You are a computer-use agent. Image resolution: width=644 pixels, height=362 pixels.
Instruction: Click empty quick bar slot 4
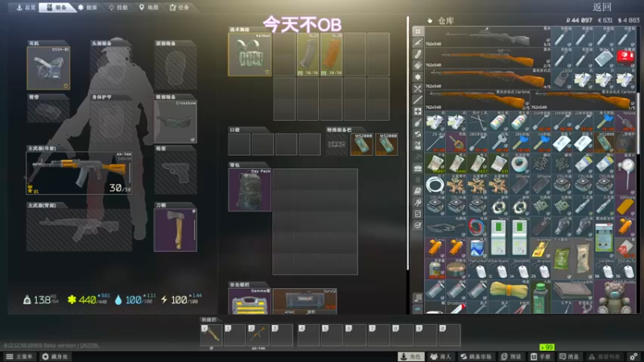[x=308, y=335]
